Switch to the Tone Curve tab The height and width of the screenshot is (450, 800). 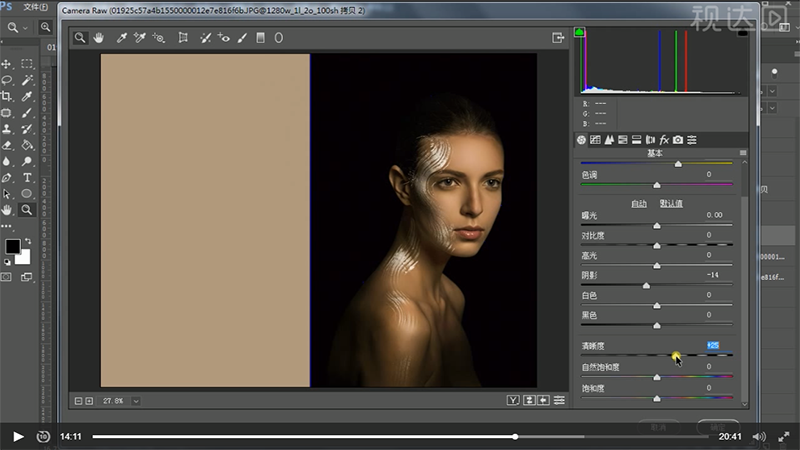(x=595, y=140)
